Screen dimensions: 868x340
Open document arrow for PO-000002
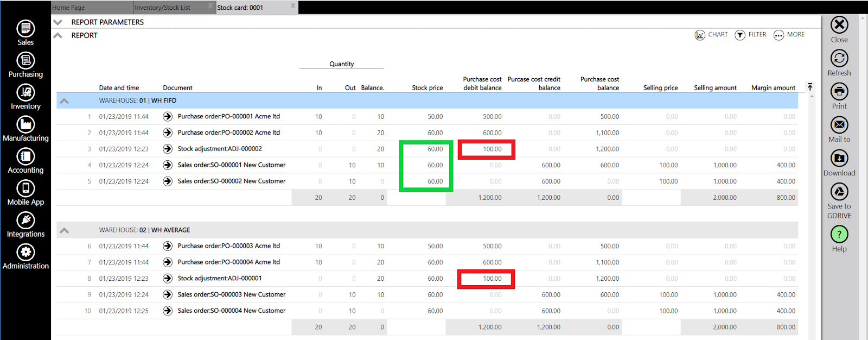point(168,133)
